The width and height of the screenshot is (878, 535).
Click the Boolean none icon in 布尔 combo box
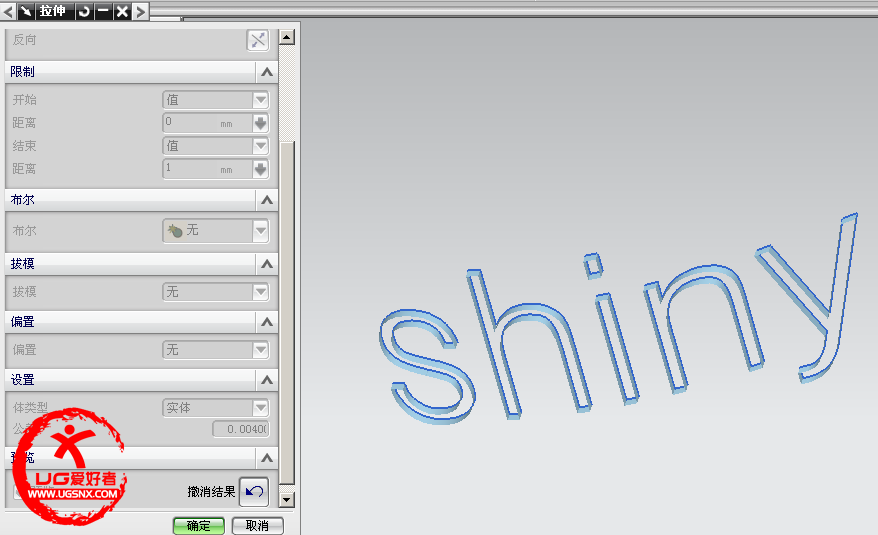(175, 230)
